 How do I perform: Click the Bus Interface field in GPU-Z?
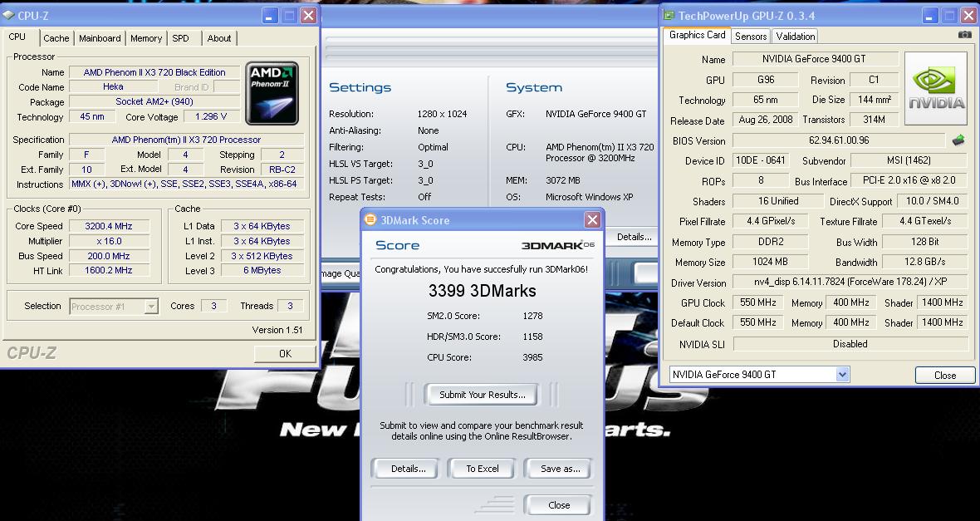[x=909, y=181]
